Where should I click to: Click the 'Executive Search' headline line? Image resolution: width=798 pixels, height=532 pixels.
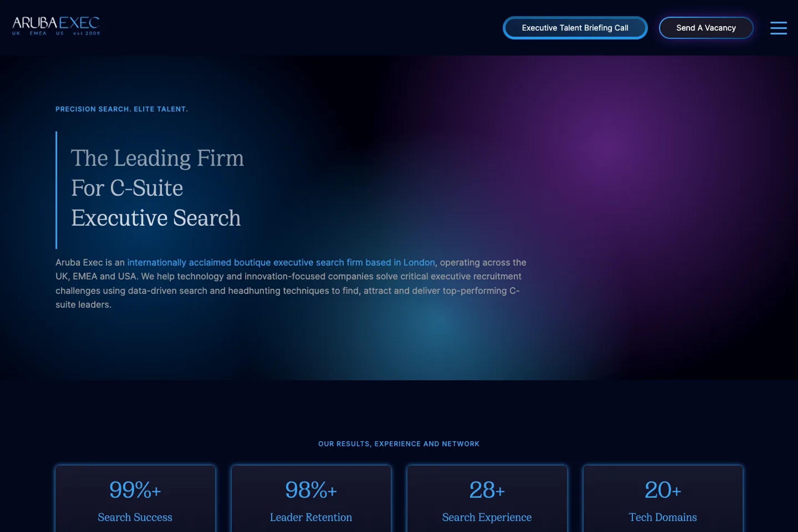156,218
